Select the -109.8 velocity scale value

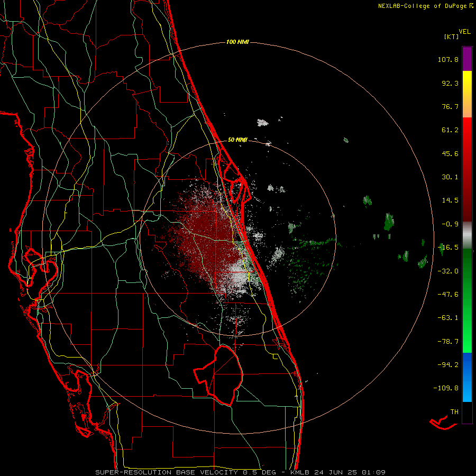tap(446, 388)
